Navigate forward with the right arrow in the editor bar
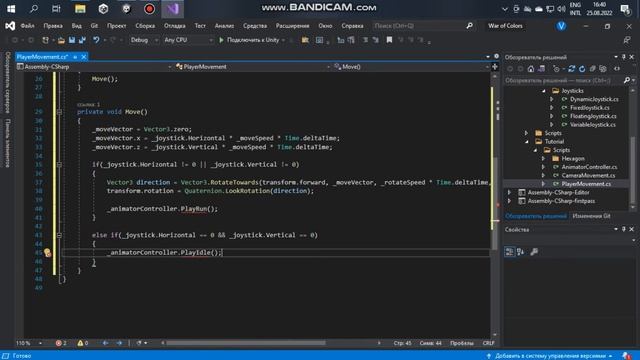This screenshot has width=640, height=360. coord(119,343)
